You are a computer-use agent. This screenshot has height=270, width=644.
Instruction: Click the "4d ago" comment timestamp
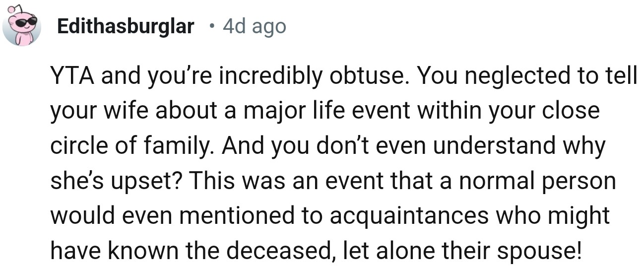pyautogui.click(x=255, y=26)
